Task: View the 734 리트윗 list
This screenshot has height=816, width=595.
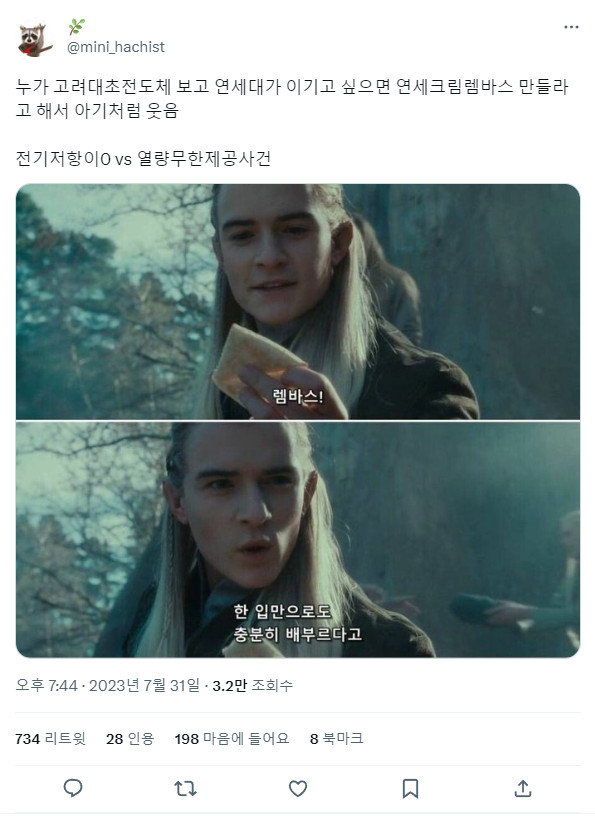Action: (x=50, y=738)
